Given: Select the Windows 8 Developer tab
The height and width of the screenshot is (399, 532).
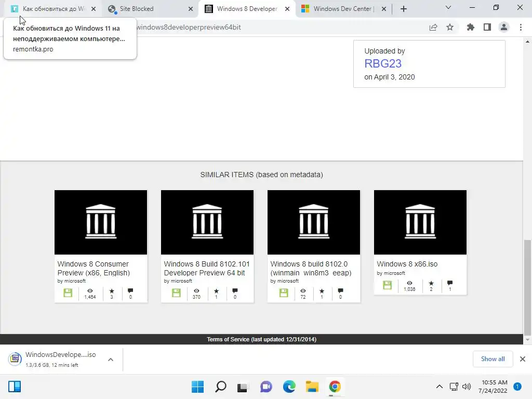Looking at the screenshot, I should 247,9.
